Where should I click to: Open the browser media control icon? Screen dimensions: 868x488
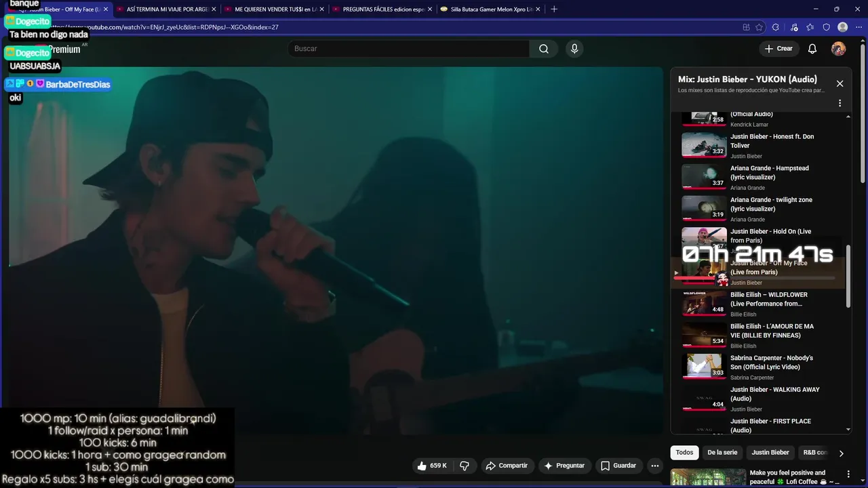(794, 27)
